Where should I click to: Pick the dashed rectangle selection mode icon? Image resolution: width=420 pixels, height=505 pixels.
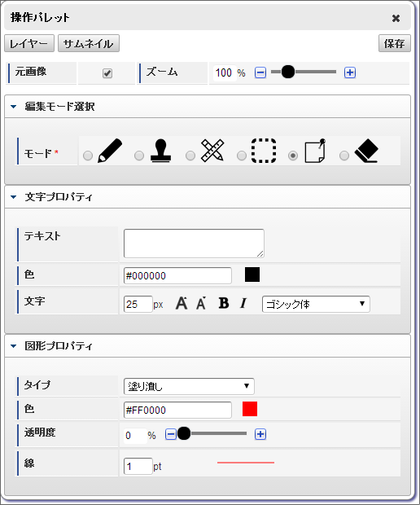pyautogui.click(x=264, y=151)
